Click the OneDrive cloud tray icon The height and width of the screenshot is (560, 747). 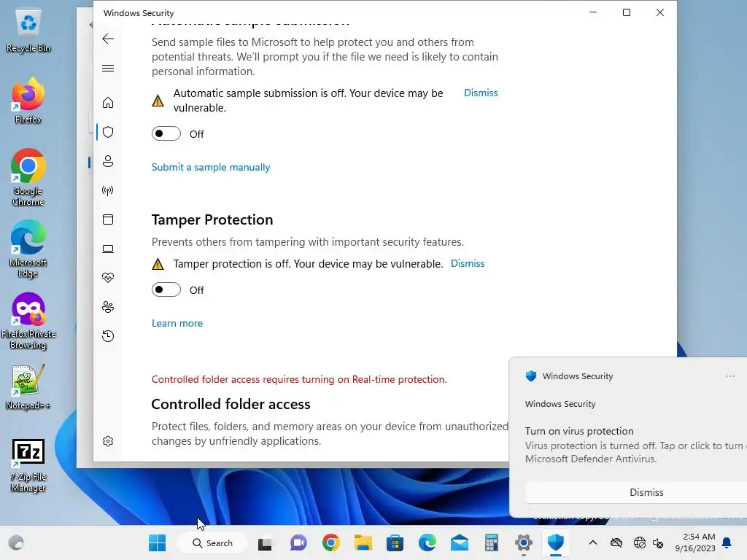(616, 542)
